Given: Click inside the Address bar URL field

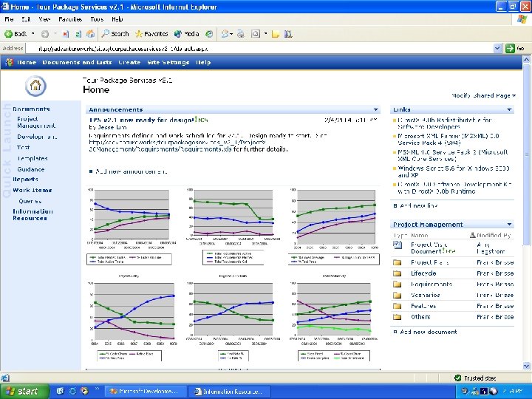Looking at the screenshot, I should (259, 49).
